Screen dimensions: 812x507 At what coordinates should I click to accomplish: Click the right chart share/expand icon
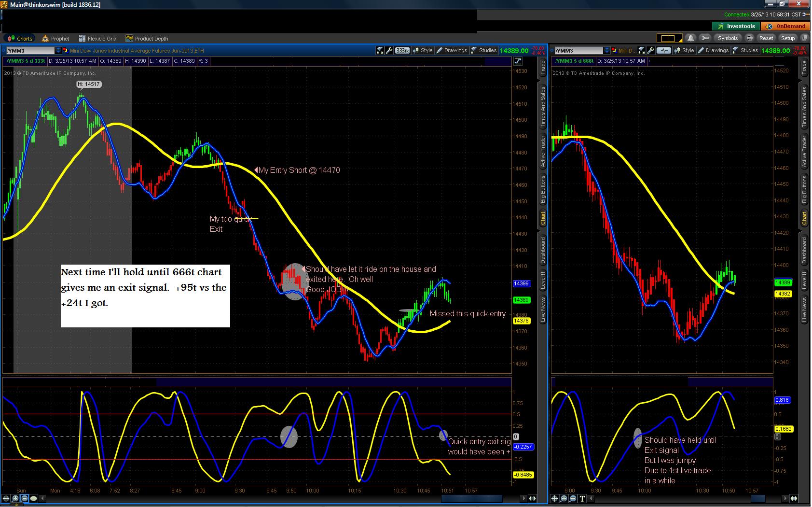coord(642,50)
